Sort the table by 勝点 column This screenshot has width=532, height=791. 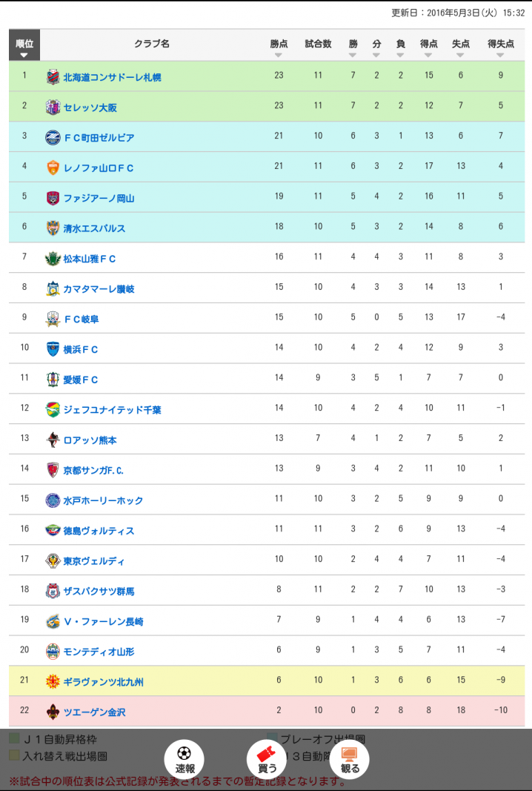[x=279, y=47]
